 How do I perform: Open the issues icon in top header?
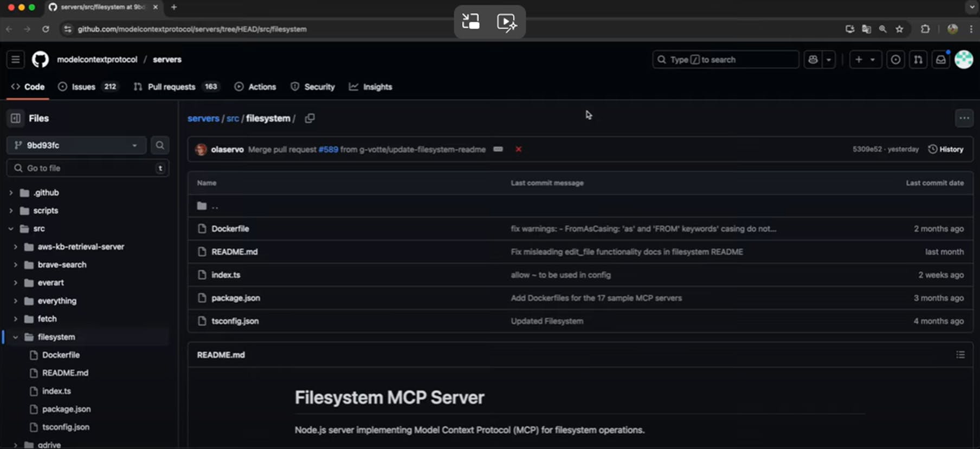pos(895,60)
